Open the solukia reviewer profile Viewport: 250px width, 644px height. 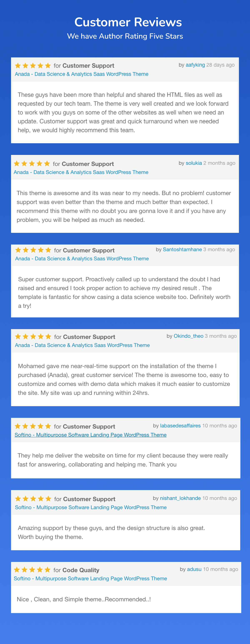coord(194,163)
